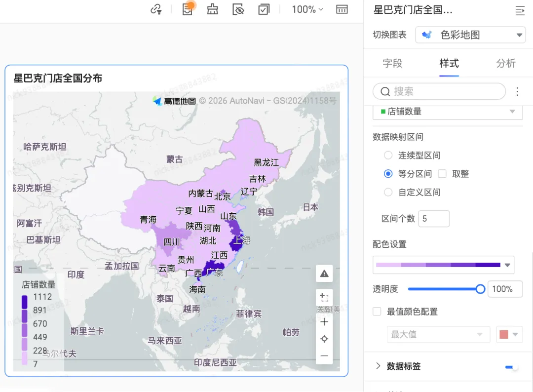
Task: Click the legend value 449
Action: click(x=40, y=337)
